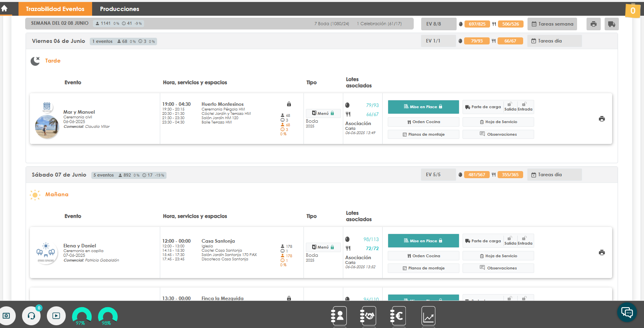Toggle the Entrada lock for Elena y Daniel
Screen dimensions: 644x328
[x=525, y=241]
